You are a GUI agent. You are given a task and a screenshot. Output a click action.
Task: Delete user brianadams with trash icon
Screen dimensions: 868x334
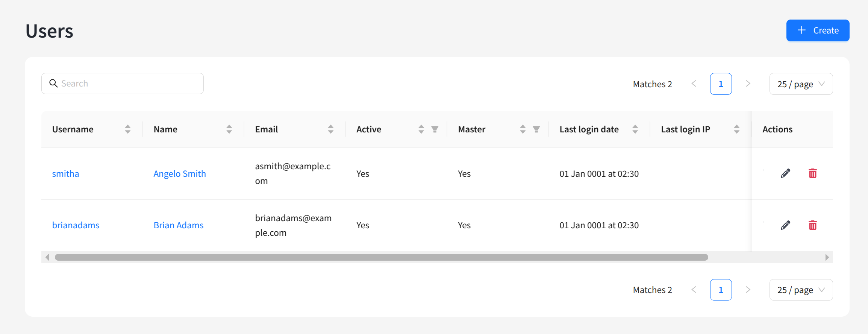click(x=812, y=225)
